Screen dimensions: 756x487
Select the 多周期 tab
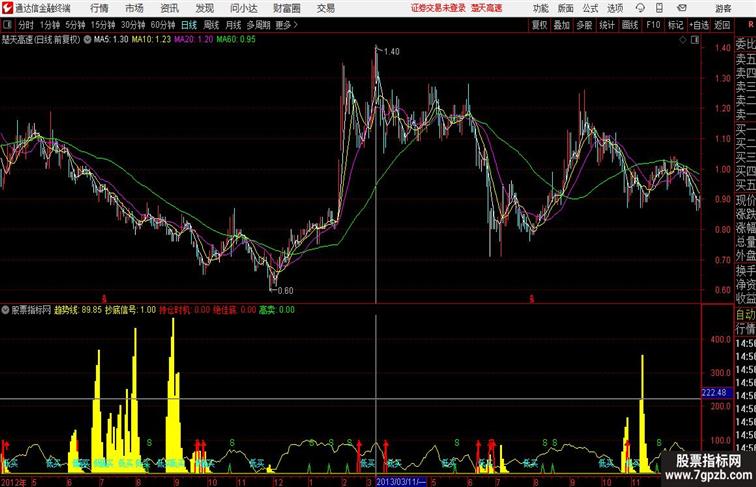click(x=258, y=25)
